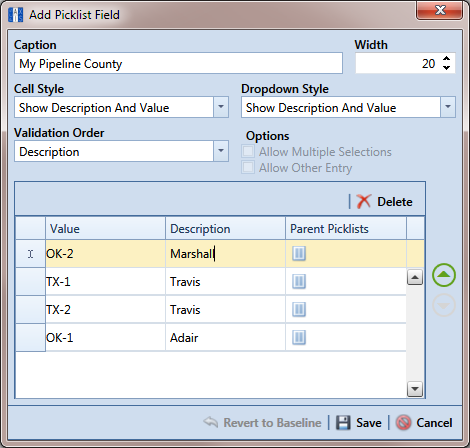Delete the selected picklist row
The height and width of the screenshot is (448, 470).
384,202
